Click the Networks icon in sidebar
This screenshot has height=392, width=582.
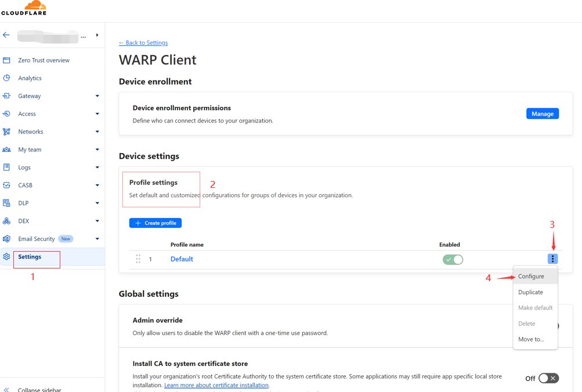[x=7, y=132]
